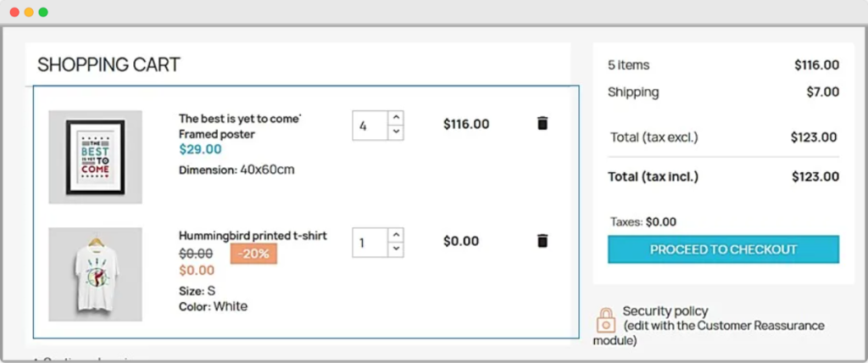868x363 pixels.
Task: Decrease framed poster quantity with down arrow
Action: pyautogui.click(x=396, y=132)
